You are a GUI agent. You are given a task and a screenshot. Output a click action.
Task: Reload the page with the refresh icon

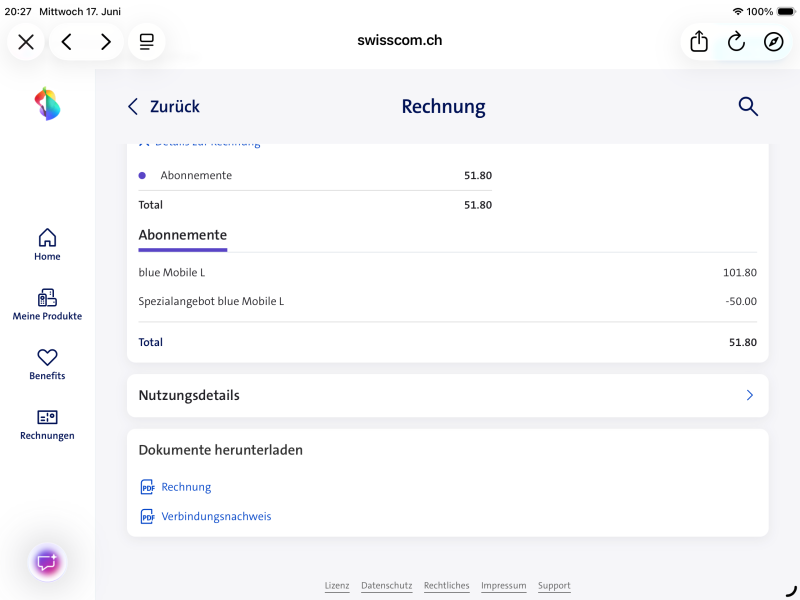(x=736, y=41)
